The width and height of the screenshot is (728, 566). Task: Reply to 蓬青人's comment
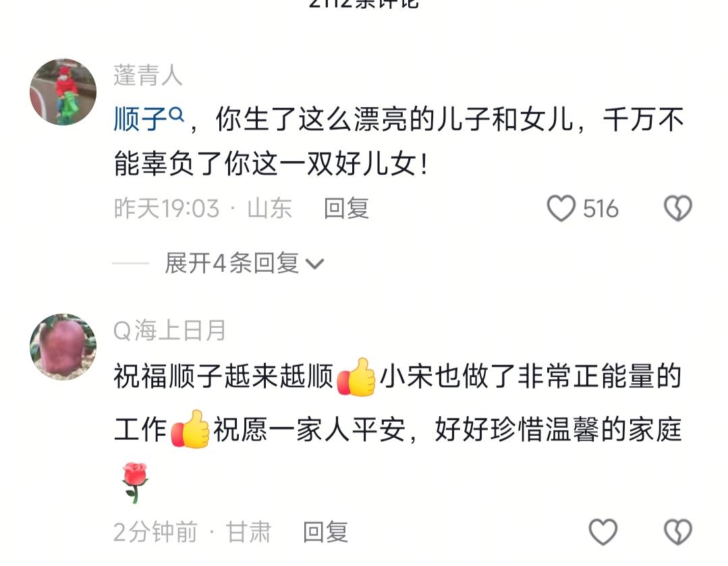tap(346, 208)
